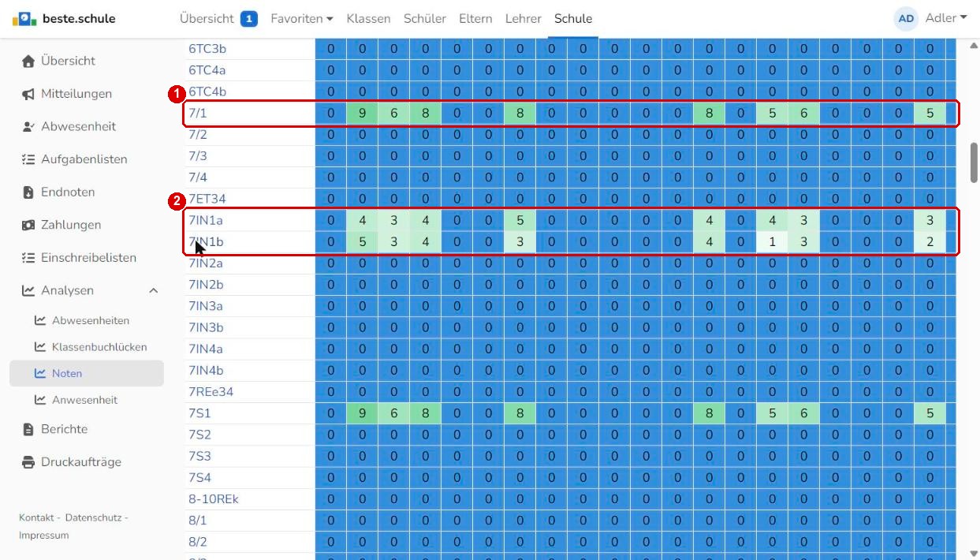The image size is (980, 560).
Task: Click the white cell 1 in row 7IN1b
Action: click(x=772, y=242)
